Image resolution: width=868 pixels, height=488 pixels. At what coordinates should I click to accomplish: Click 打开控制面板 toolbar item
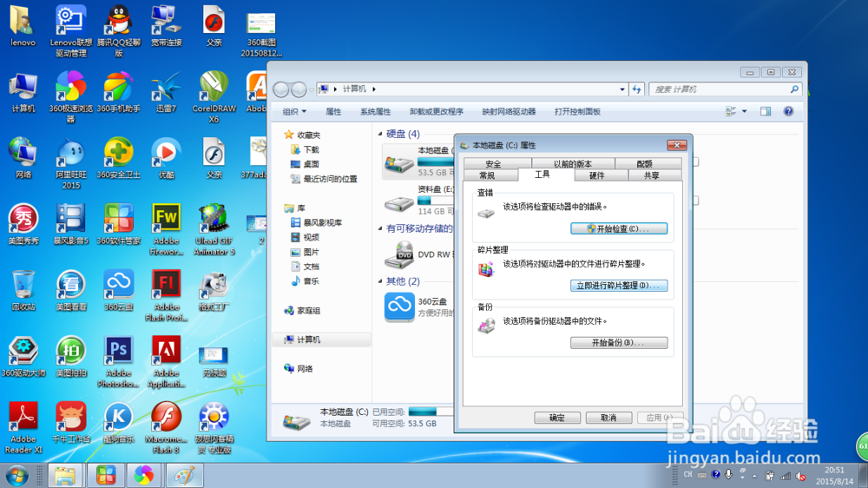pyautogui.click(x=577, y=111)
